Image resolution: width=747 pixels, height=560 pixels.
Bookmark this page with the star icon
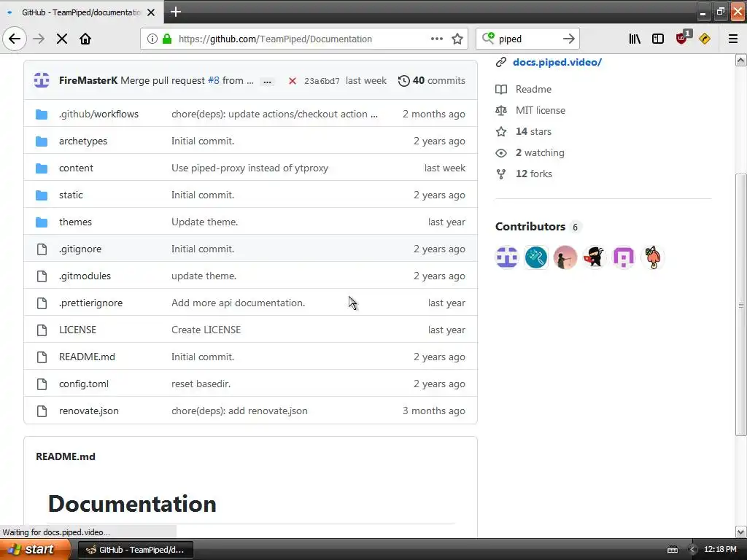pos(457,39)
